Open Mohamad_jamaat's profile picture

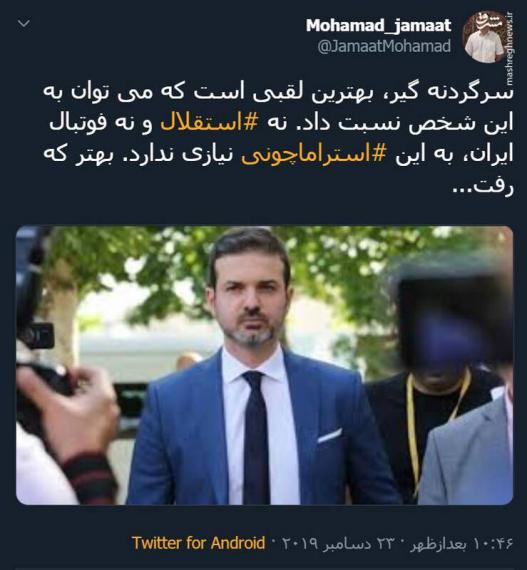483,36
